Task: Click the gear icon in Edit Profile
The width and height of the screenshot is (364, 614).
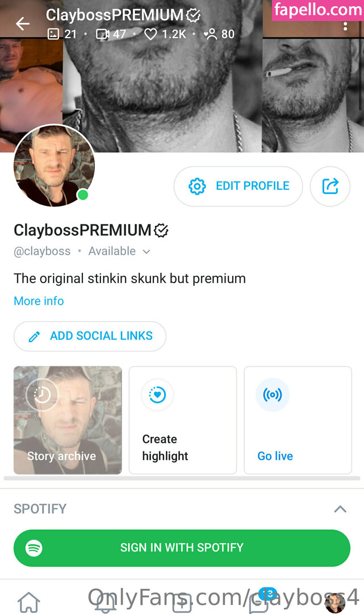Action: pyautogui.click(x=197, y=186)
